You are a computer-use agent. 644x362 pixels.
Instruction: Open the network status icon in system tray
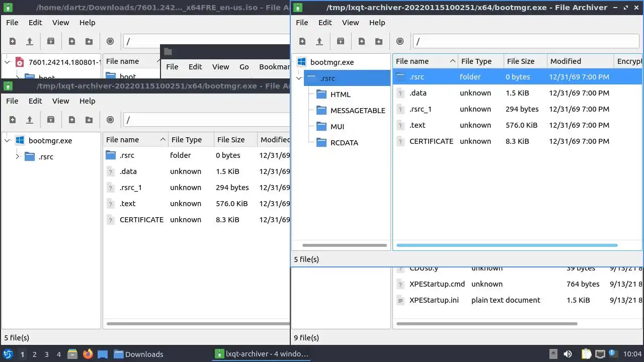600,354
